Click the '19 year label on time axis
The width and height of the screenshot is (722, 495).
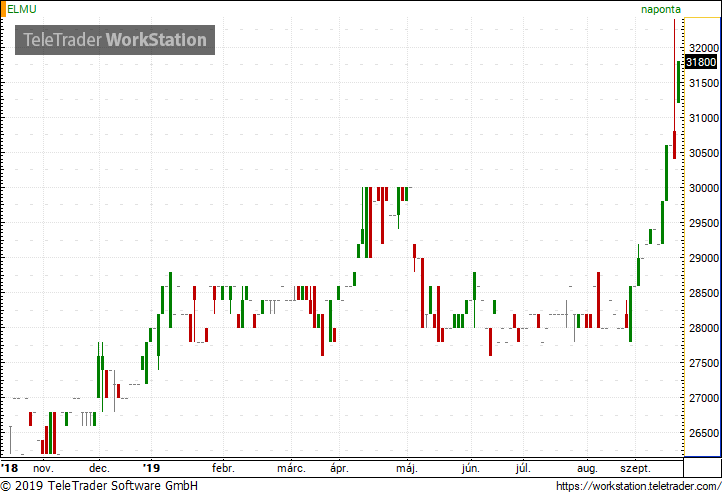151,468
